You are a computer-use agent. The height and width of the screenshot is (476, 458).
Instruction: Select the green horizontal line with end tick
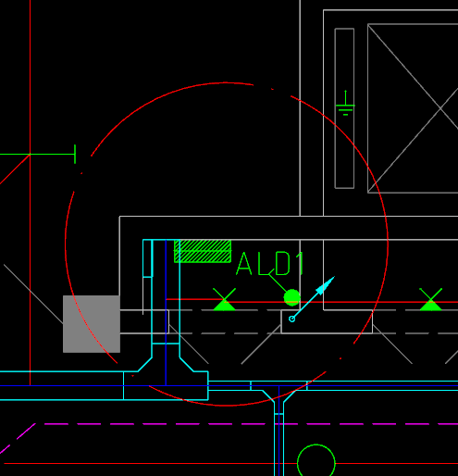pos(38,154)
